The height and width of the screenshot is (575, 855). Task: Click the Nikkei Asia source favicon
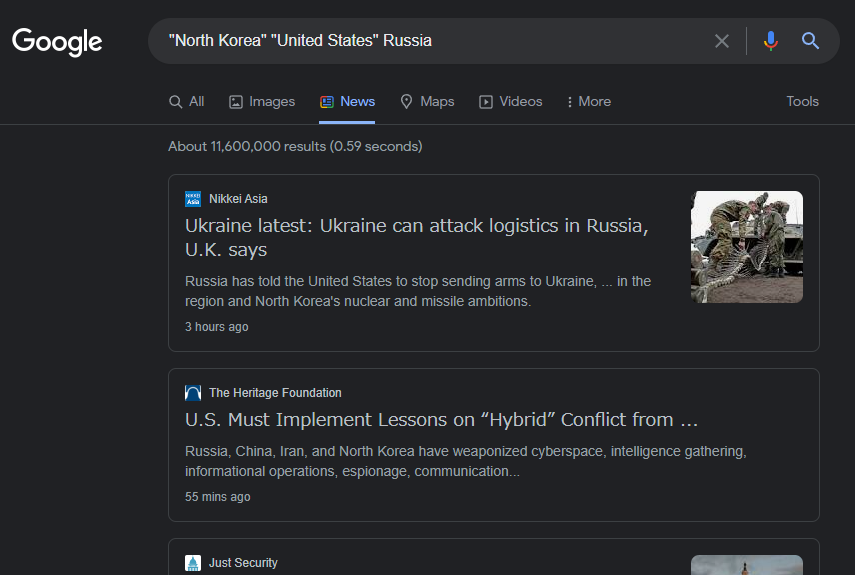tap(193, 199)
